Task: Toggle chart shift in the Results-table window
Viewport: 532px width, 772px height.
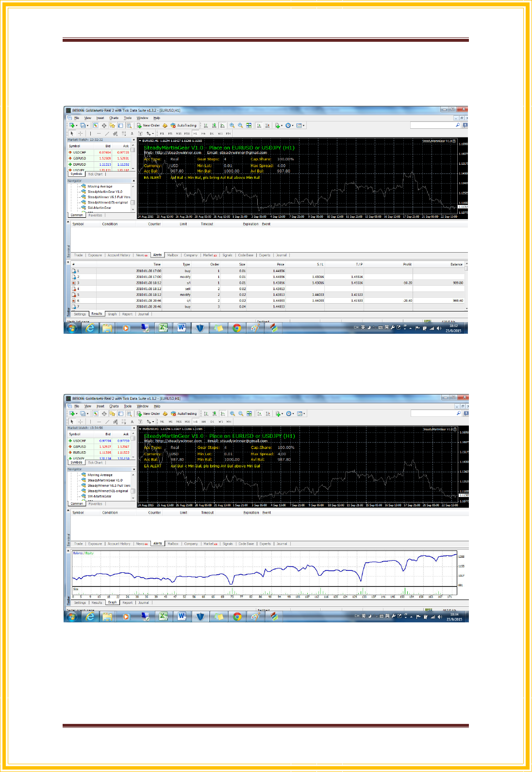Action: pyautogui.click(x=267, y=125)
